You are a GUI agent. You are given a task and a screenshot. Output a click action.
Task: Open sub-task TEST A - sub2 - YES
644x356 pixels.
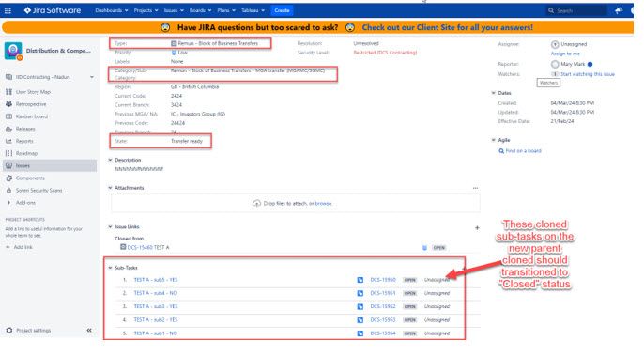[156, 319]
